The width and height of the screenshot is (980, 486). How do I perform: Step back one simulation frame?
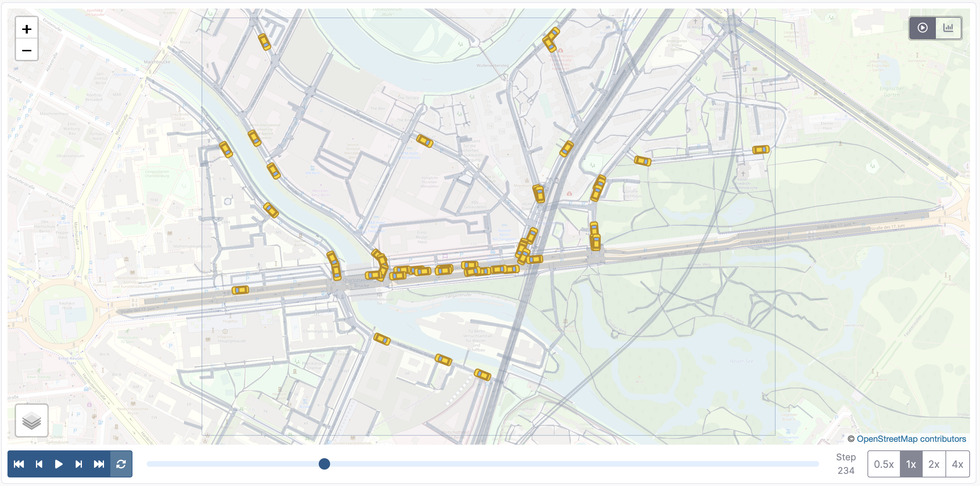[39, 464]
